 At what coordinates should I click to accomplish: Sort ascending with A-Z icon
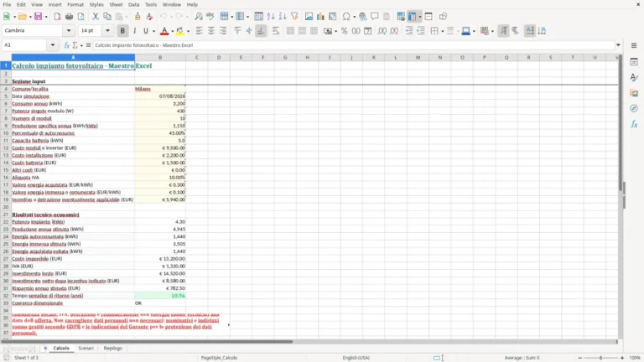pos(271,17)
